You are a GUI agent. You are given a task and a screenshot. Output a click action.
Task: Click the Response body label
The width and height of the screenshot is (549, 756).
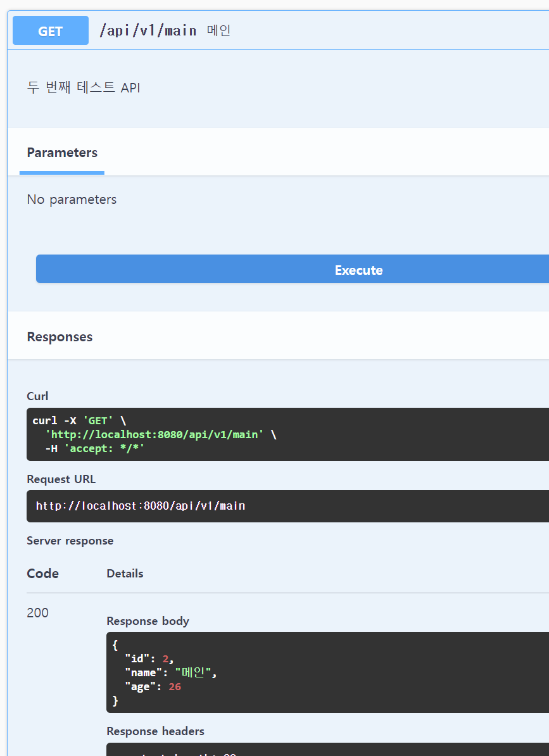(148, 621)
